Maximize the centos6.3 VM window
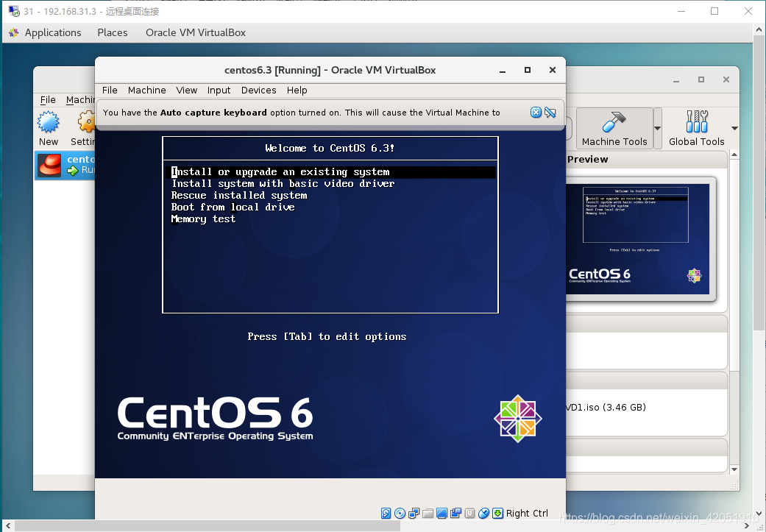Image resolution: width=766 pixels, height=532 pixels. [x=527, y=70]
